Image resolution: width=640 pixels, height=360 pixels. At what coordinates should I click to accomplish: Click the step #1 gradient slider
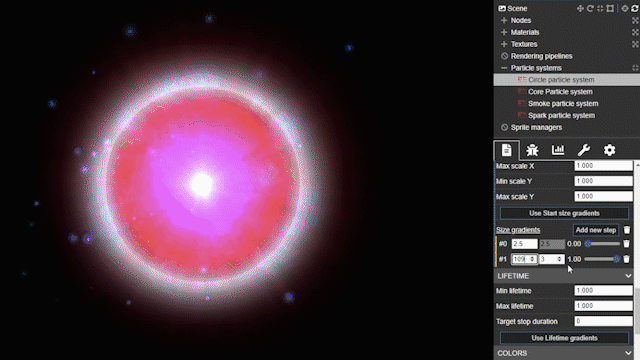click(x=602, y=259)
